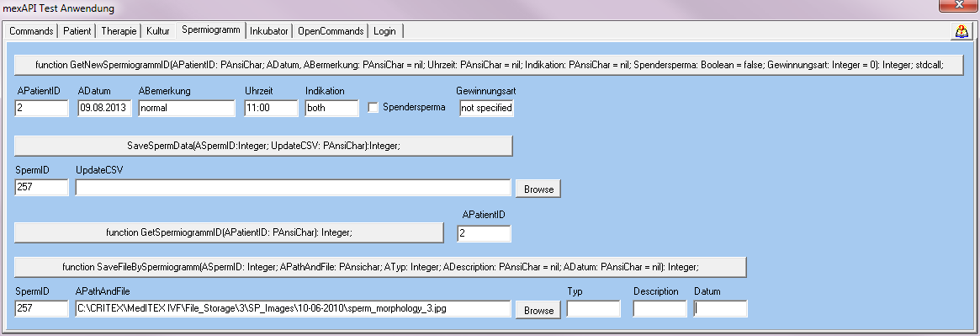This screenshot has height=336, width=980.
Task: Click the Indikation field containing both
Action: point(332,108)
